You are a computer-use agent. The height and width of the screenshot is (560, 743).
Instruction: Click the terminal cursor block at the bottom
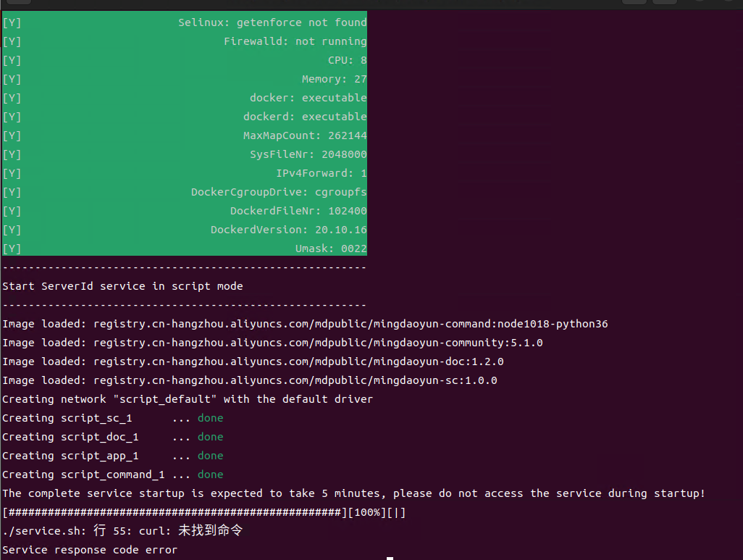[390, 558]
